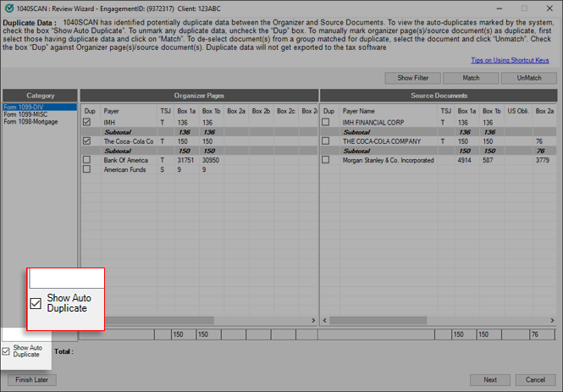Click Organizer Pages Dup column header

(90, 111)
